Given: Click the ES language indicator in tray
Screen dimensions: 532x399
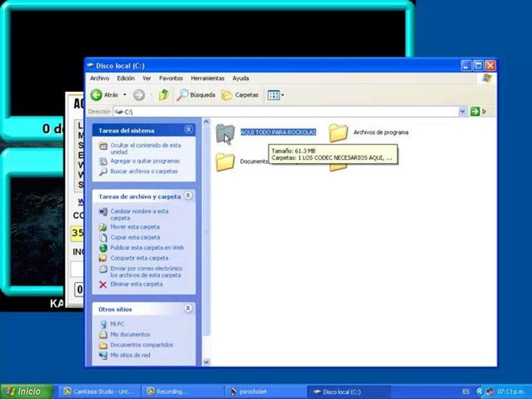Looking at the screenshot, I should (x=466, y=392).
